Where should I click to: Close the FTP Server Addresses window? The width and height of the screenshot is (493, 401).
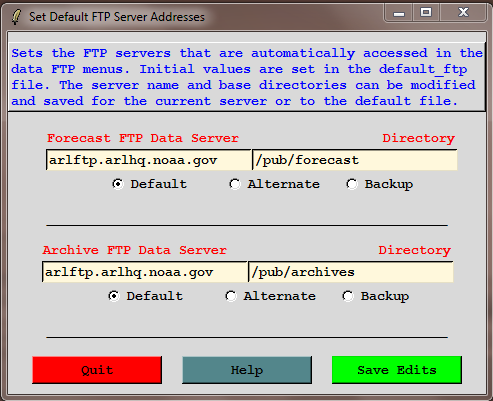[x=463, y=13]
